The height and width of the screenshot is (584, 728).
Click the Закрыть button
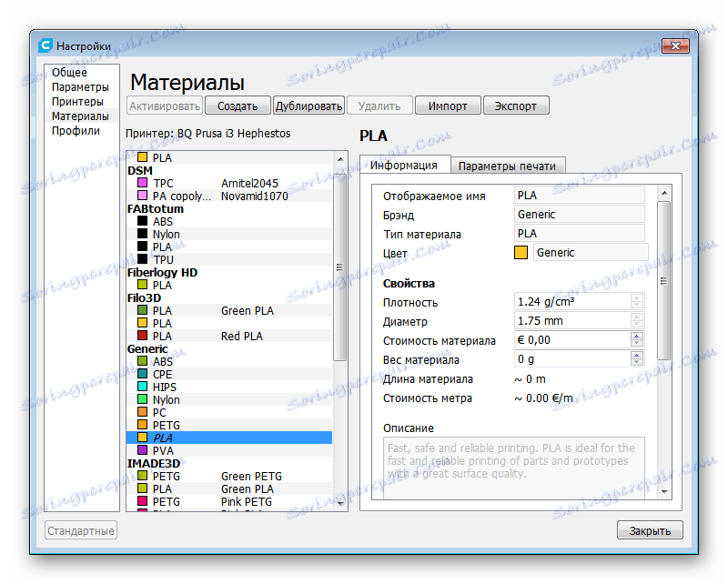650,530
